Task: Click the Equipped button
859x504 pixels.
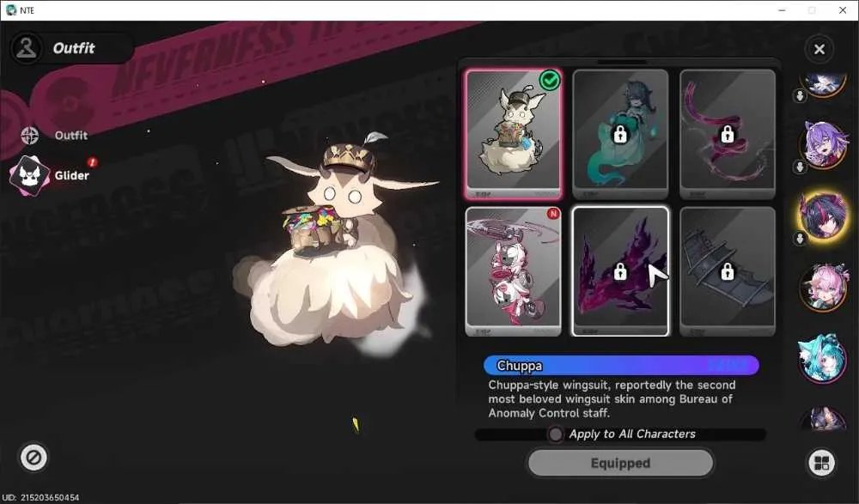Action: pos(621,463)
